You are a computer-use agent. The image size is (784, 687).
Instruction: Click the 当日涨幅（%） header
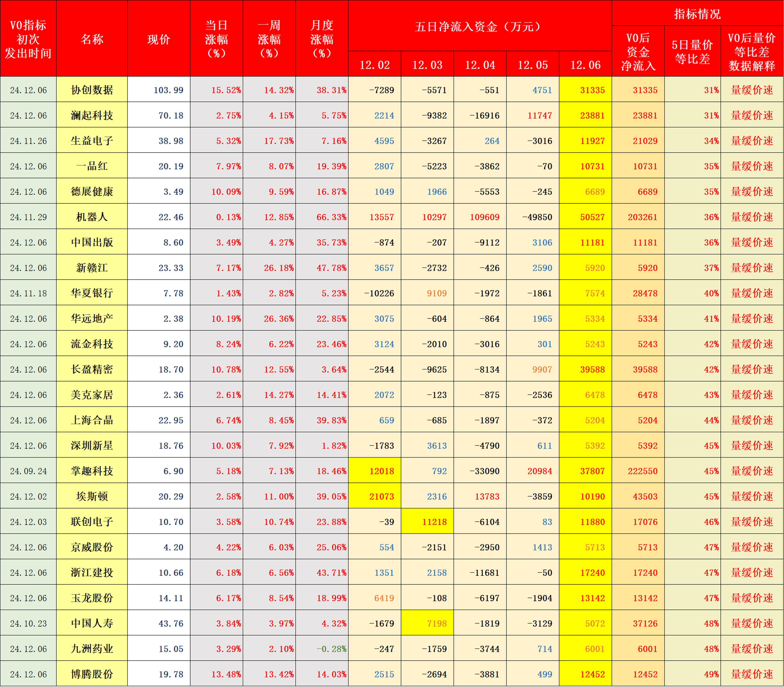(x=216, y=39)
